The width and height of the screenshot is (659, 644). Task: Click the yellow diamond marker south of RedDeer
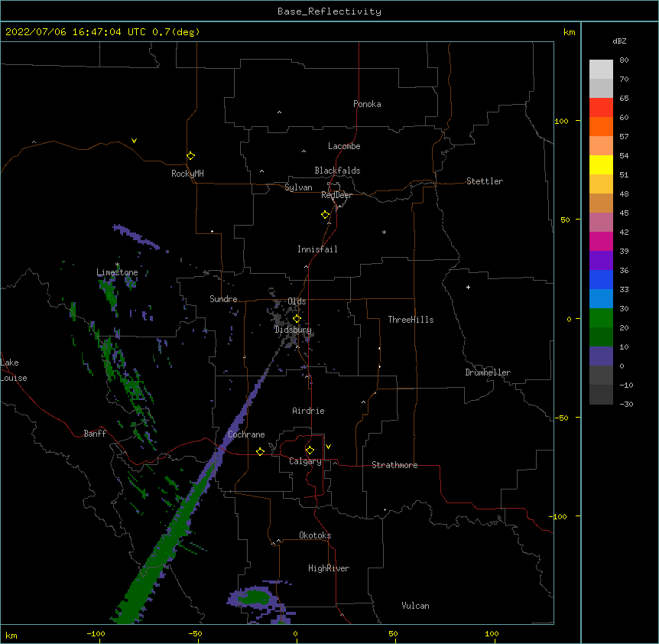(325, 215)
